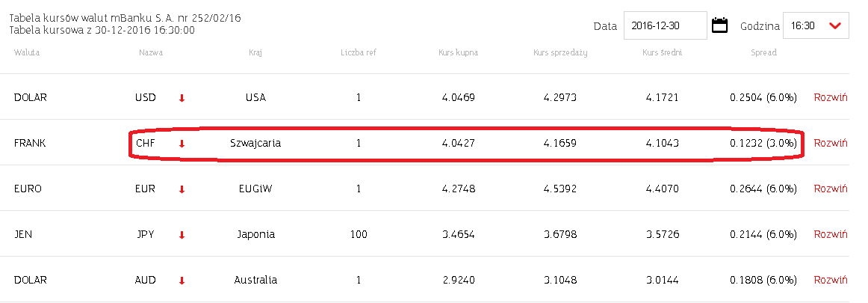
Task: Click the Kurs średni column header
Action: point(662,52)
